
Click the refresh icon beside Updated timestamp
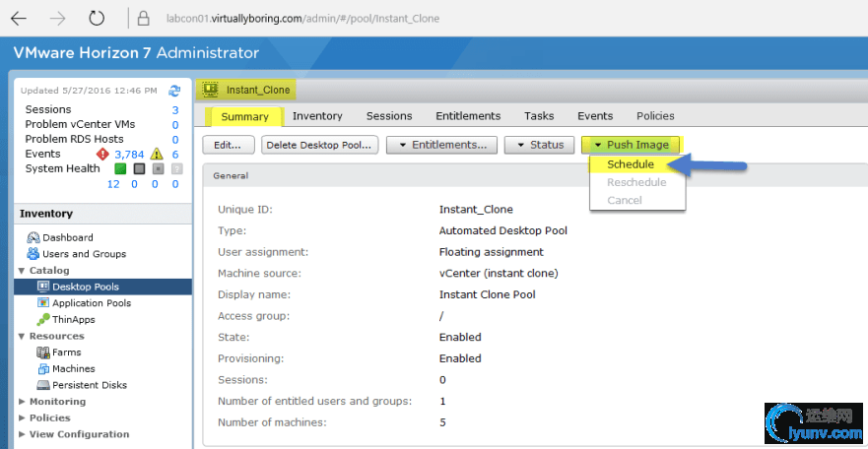point(175,91)
